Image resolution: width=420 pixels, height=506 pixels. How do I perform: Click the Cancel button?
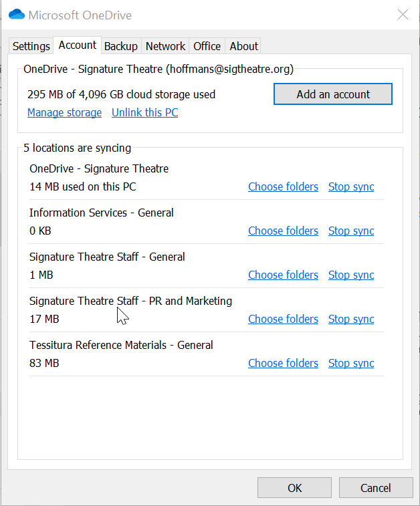(375, 488)
